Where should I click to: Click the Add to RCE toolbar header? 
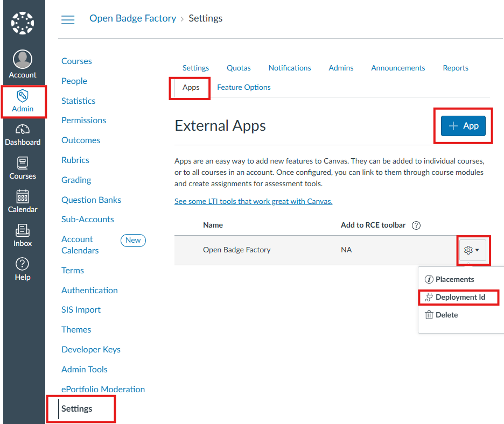click(x=373, y=225)
